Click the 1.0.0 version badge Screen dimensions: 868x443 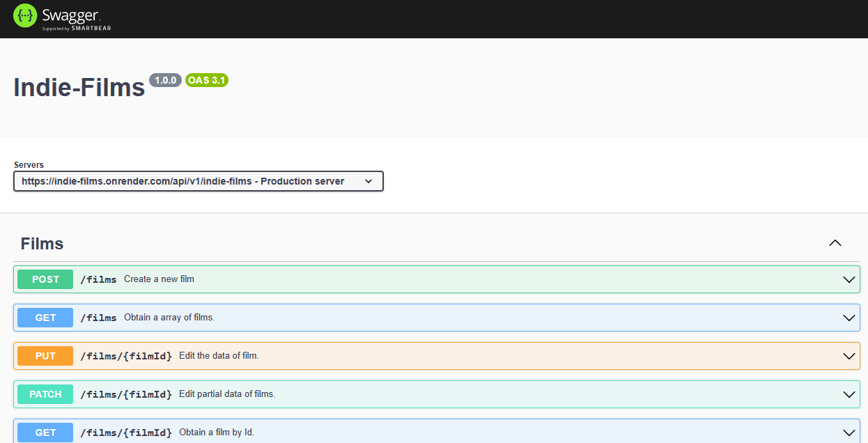pos(165,80)
